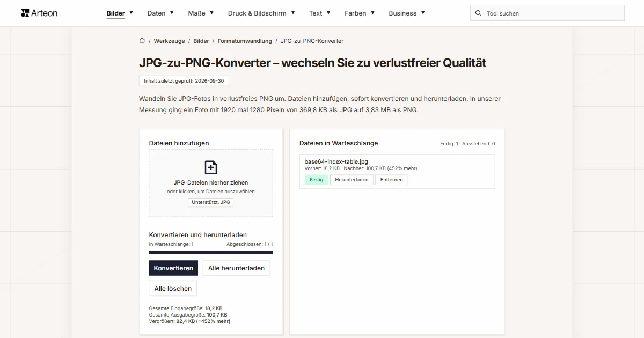Remove base64-index-table.jpg with Entfernen
This screenshot has width=644, height=338.
click(x=391, y=180)
